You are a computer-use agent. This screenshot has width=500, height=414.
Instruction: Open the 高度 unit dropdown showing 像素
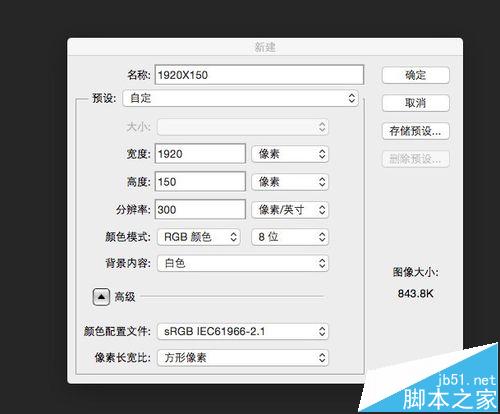coord(290,182)
